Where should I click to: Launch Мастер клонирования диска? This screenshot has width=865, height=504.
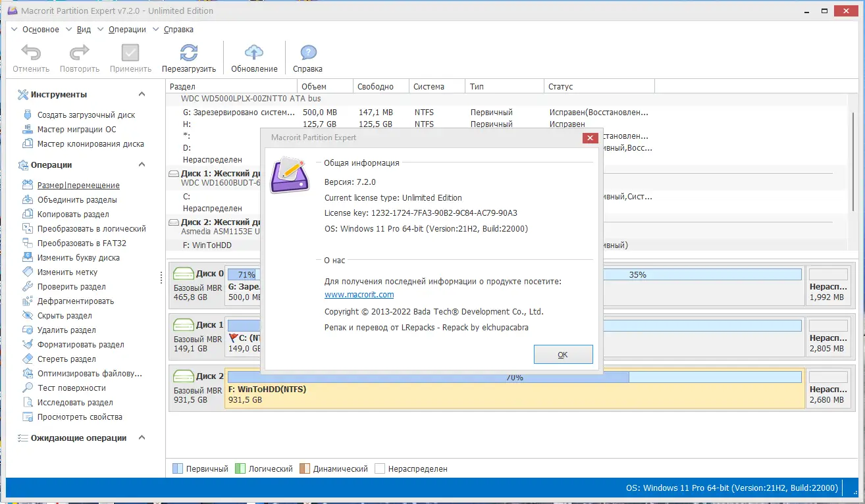[x=91, y=143]
